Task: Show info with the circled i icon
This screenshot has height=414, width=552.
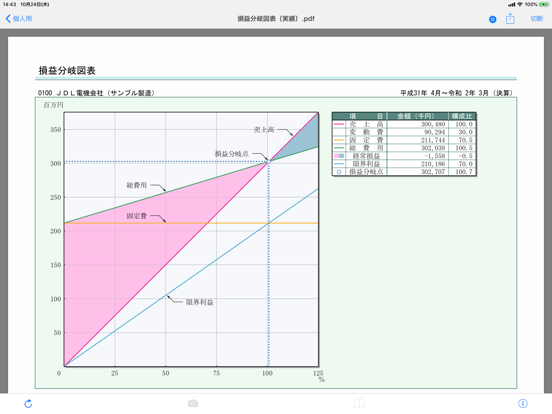Action: point(523,403)
